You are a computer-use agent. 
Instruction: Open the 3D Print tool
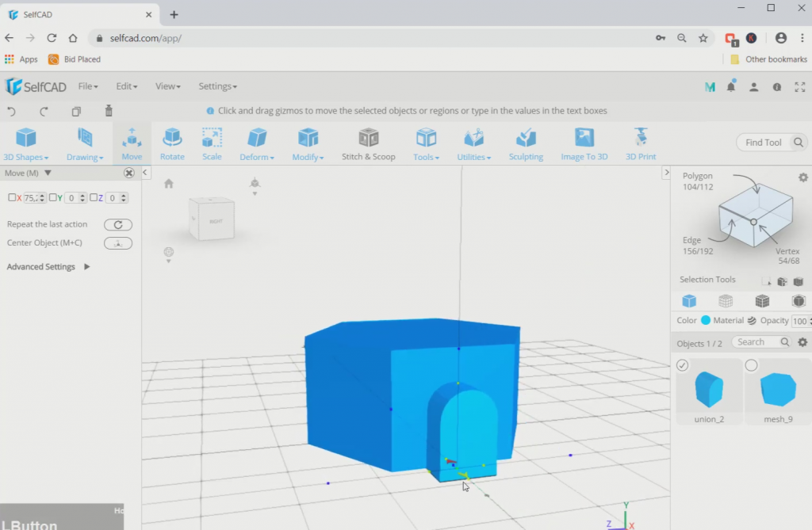point(640,143)
